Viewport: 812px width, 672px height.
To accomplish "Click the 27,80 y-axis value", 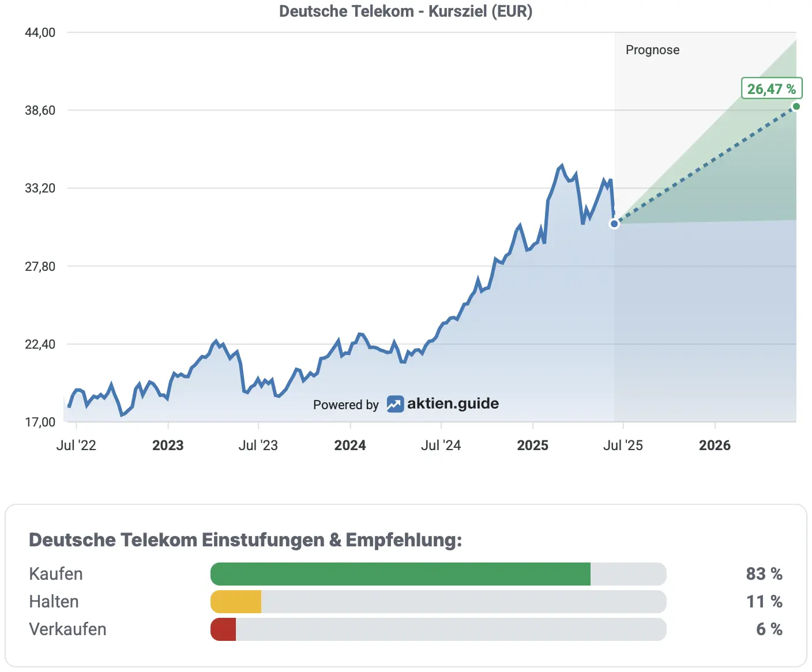I will pyautogui.click(x=40, y=266).
